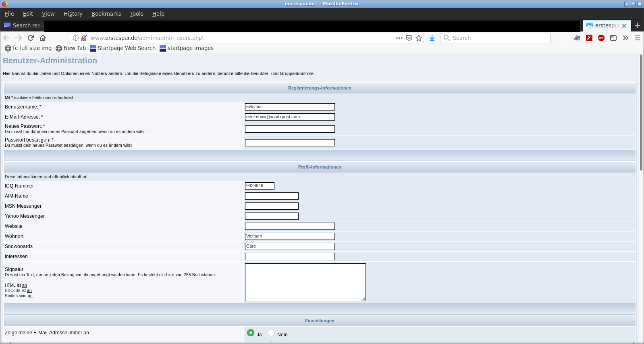This screenshot has height=344, width=644.
Task: View site information icon in address bar
Action: 76,38
